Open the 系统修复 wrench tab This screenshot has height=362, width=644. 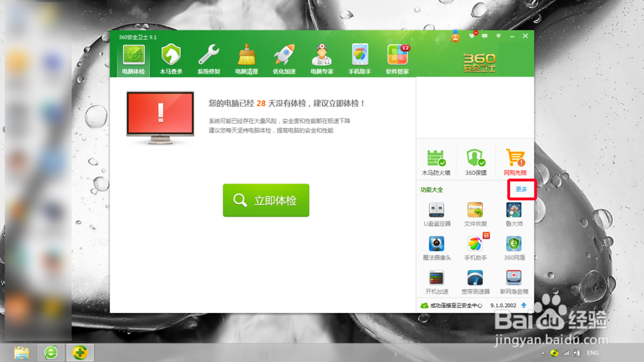[x=209, y=59]
